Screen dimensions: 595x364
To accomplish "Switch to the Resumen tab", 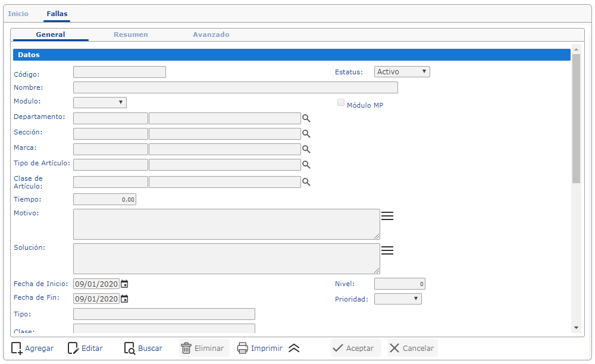I will pyautogui.click(x=131, y=34).
